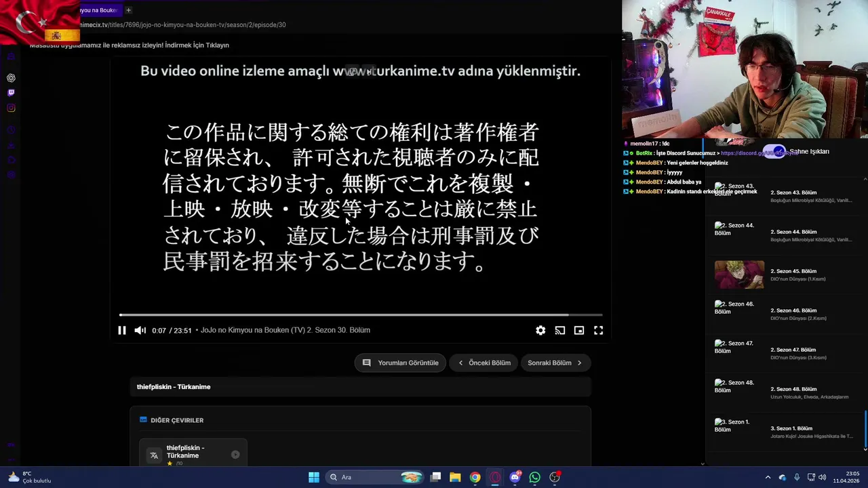Open downloads in the browser sidebar
The width and height of the screenshot is (868, 488).
(11, 145)
